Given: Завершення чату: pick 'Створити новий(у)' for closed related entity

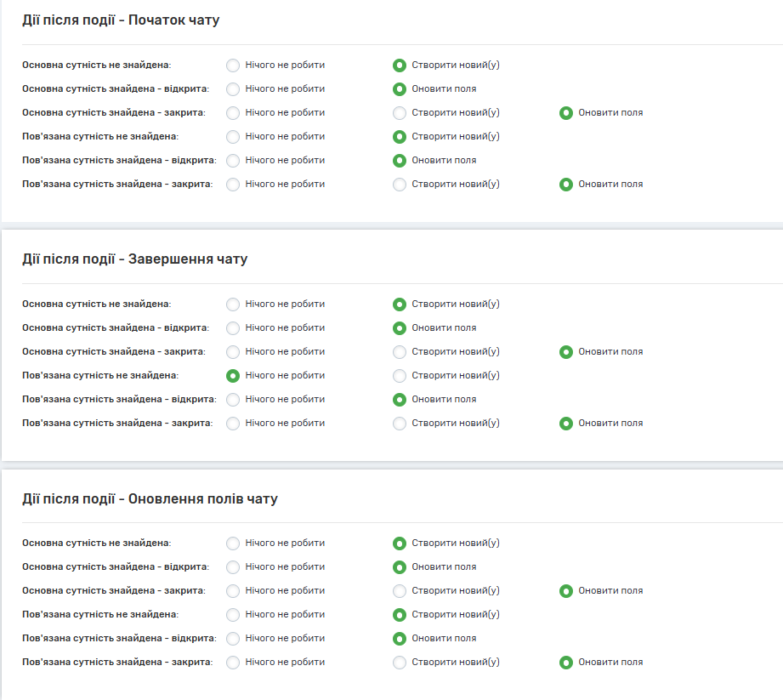Looking at the screenshot, I should tap(400, 424).
